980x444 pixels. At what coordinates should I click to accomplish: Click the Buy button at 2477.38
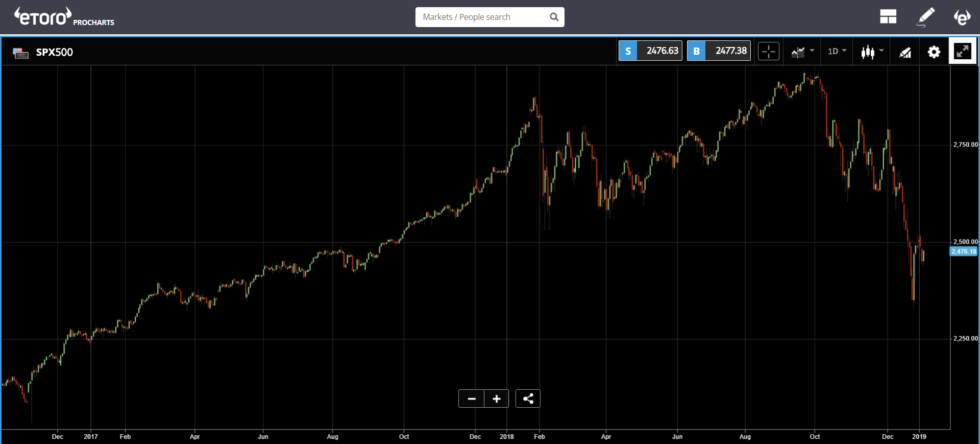(x=718, y=51)
